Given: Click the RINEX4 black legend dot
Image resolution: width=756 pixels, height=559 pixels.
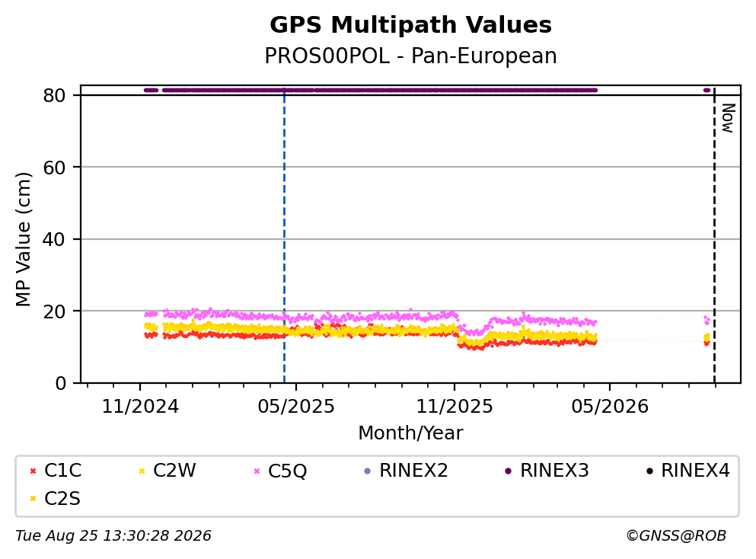Looking at the screenshot, I should tap(649, 471).
